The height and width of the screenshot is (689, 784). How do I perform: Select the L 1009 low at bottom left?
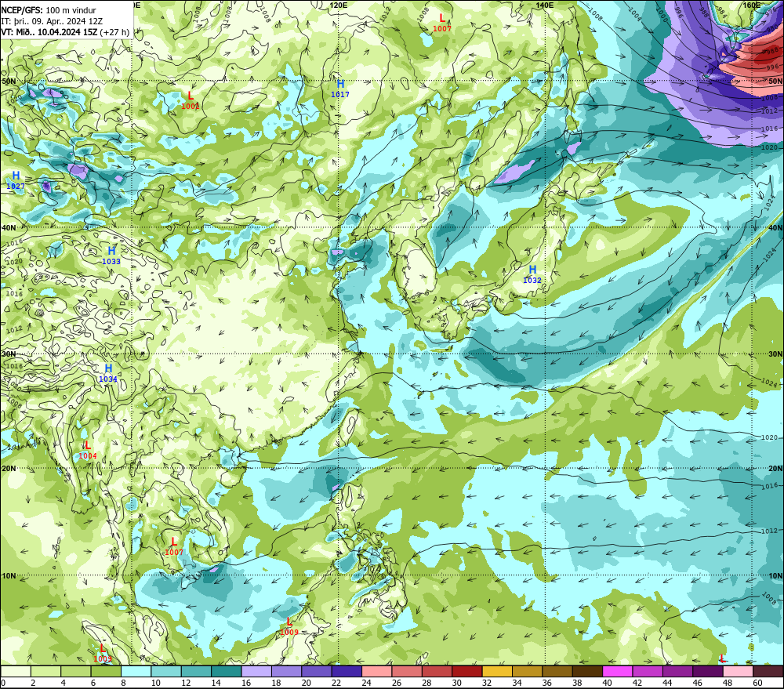tap(103, 653)
